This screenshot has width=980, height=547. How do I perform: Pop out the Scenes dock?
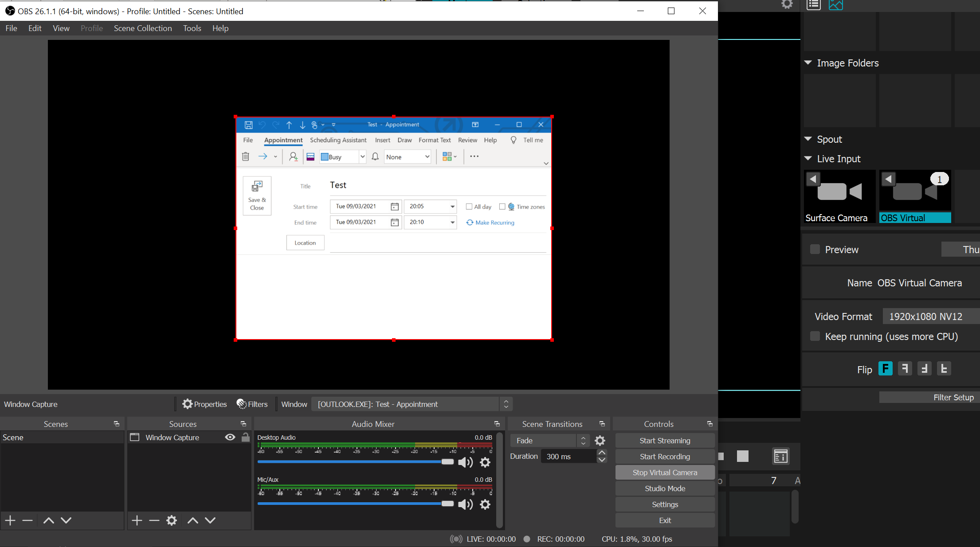(x=117, y=424)
